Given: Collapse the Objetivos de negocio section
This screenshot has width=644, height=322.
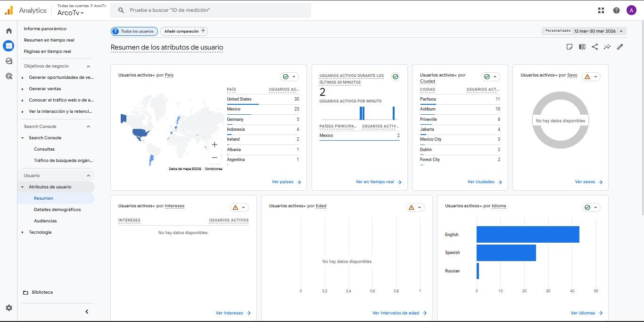Looking at the screenshot, I should [88, 66].
